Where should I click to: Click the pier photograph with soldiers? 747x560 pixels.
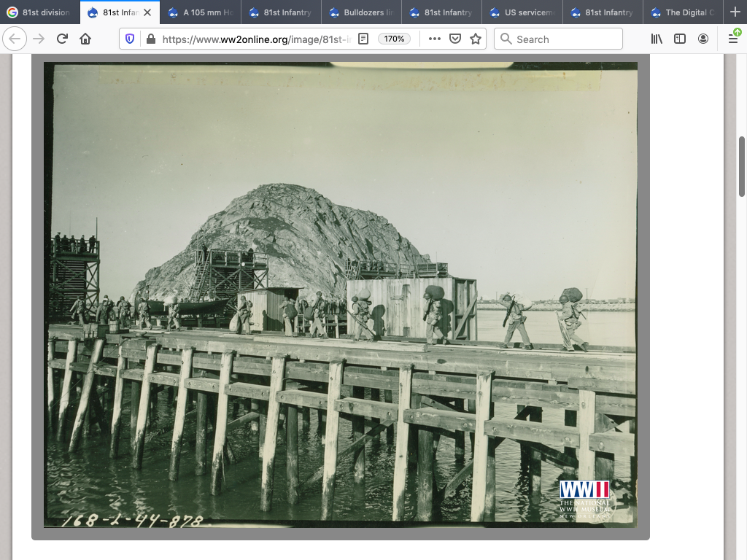(x=340, y=295)
